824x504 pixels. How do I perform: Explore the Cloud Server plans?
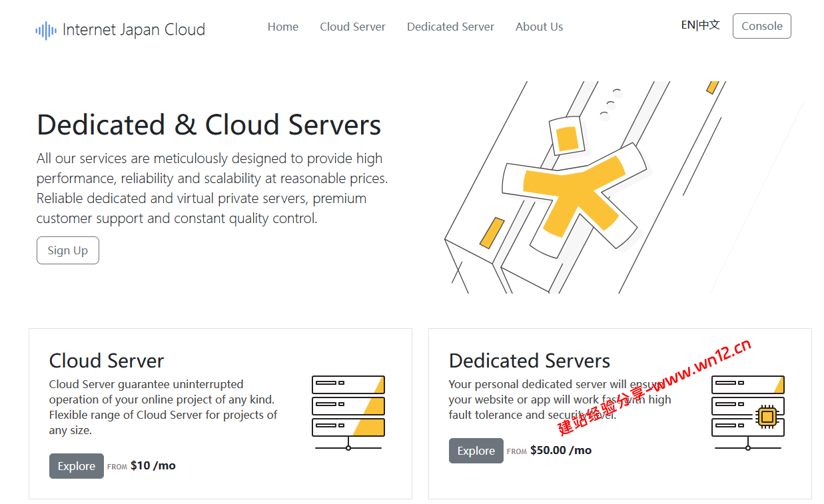pos(77,466)
